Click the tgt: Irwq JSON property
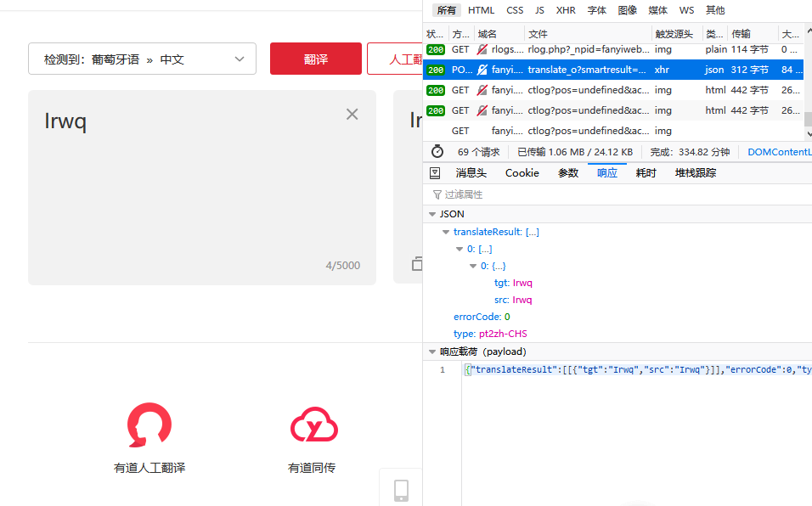The width and height of the screenshot is (812, 506). pos(513,283)
